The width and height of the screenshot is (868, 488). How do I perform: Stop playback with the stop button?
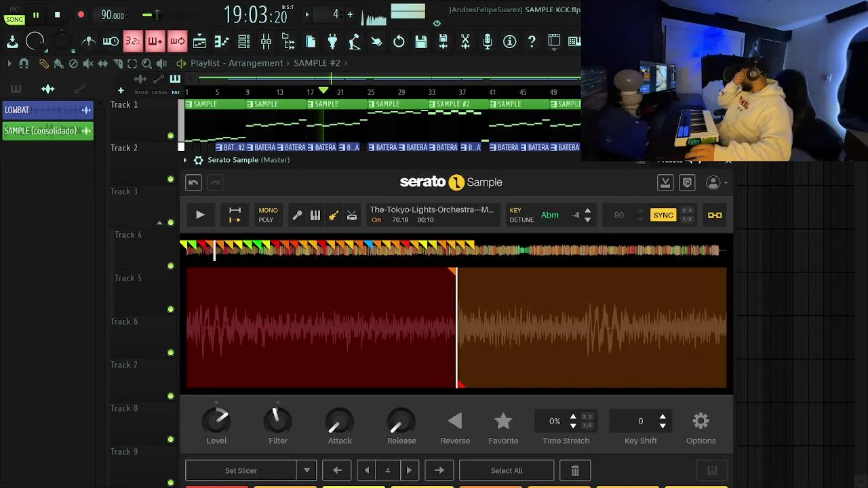click(58, 14)
